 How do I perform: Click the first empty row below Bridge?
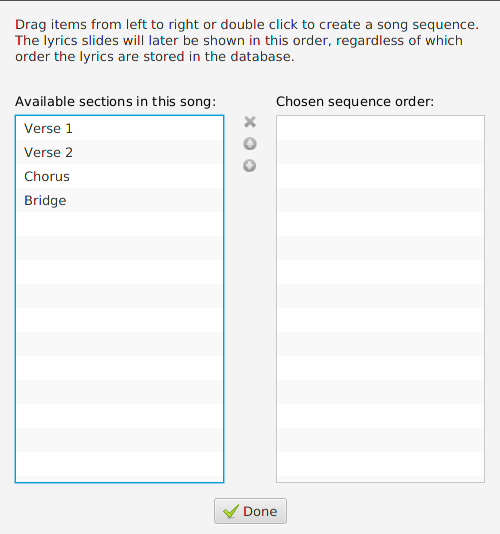(x=120, y=224)
